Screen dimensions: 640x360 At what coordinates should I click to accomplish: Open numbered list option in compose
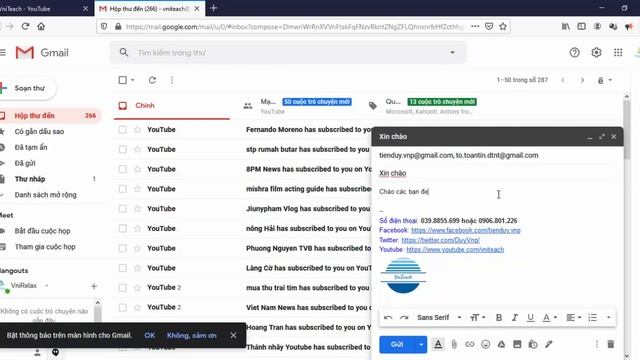[x=593, y=318]
